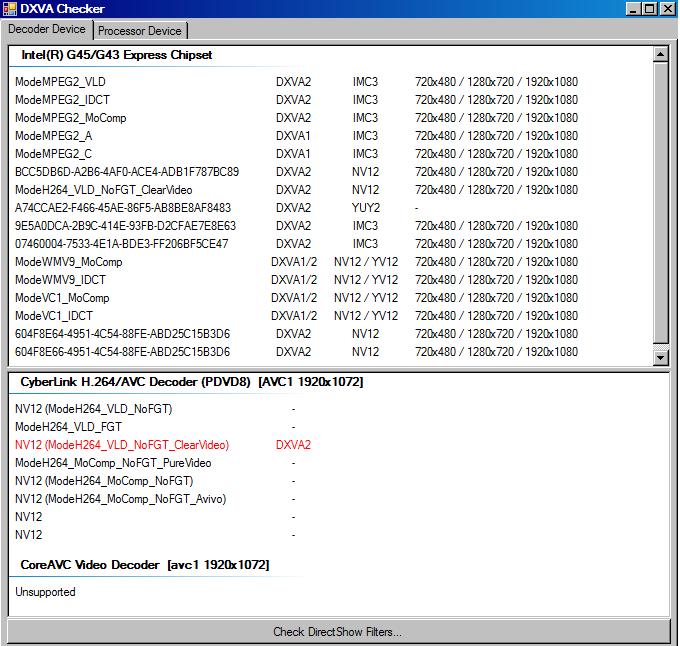Select the A74CCAE2 GUID decoder entry

[x=123, y=208]
